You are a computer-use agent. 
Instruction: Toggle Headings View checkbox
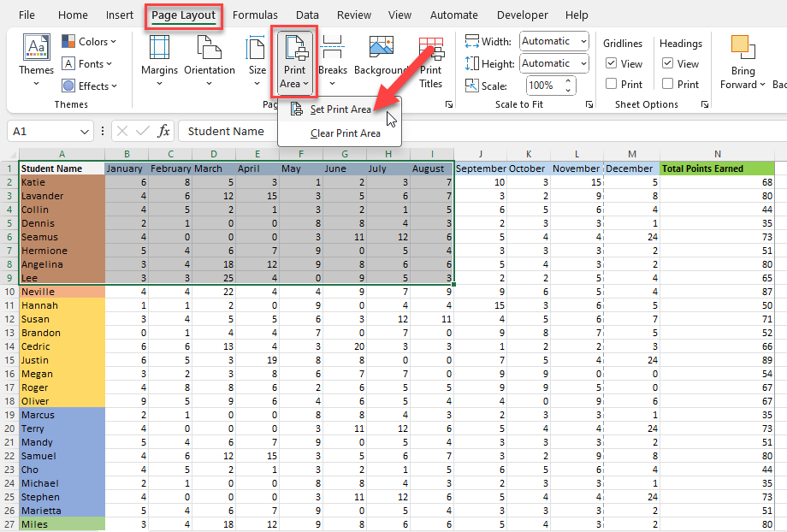[667, 63]
